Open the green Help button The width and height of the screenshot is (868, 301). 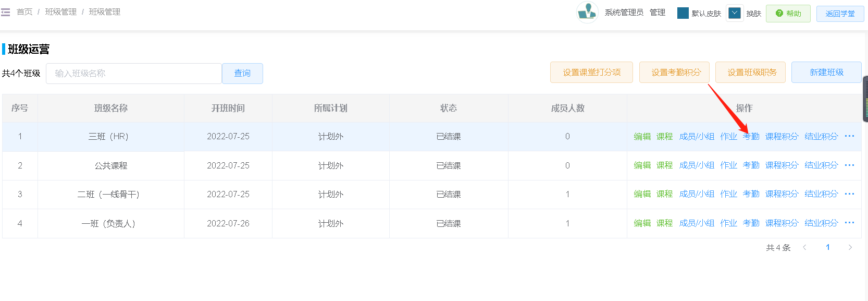[x=788, y=14]
